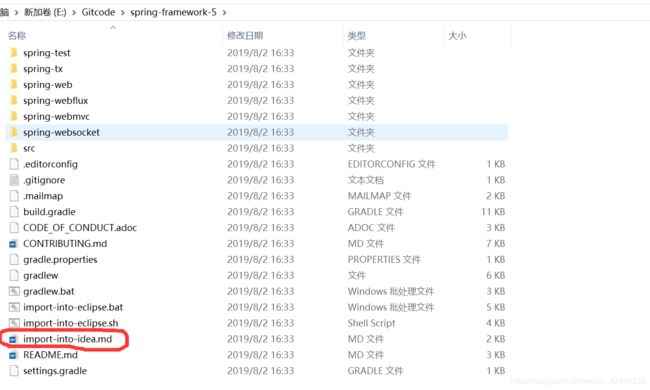Sort by the 名称 column header
650x390 pixels.
17,36
